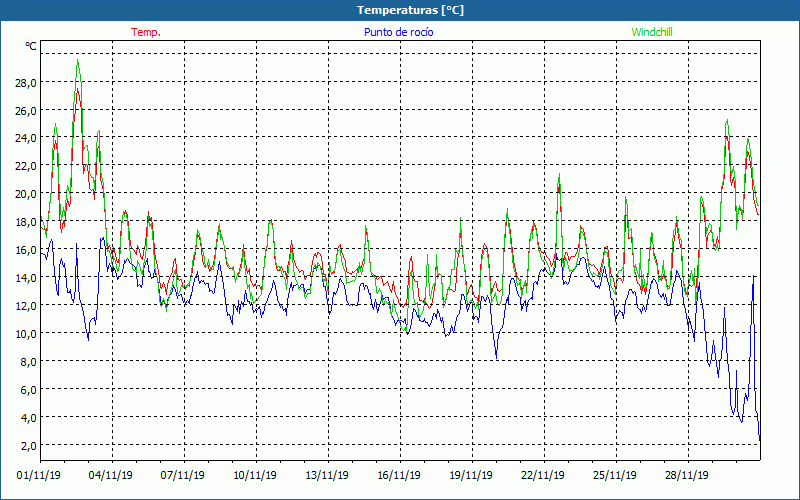Click the Punto de rocío legend label
Screen dimensions: 800x500
pos(398,32)
